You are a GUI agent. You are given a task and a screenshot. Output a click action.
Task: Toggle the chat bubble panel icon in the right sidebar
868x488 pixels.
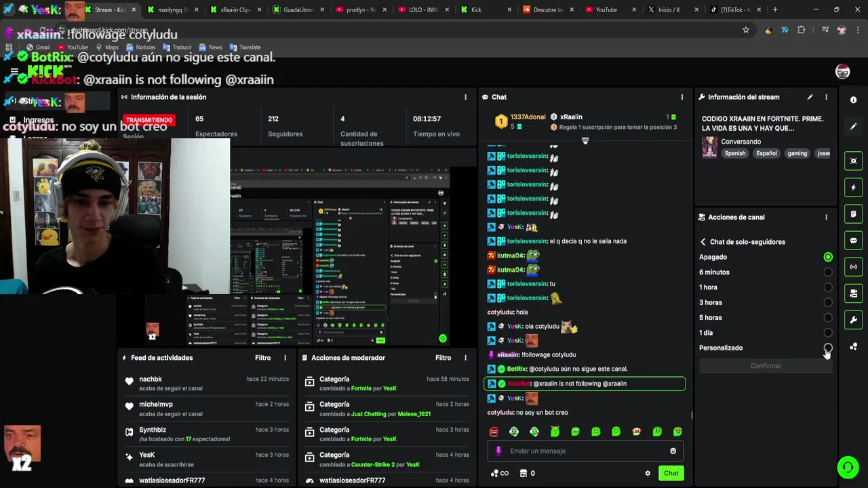click(853, 241)
